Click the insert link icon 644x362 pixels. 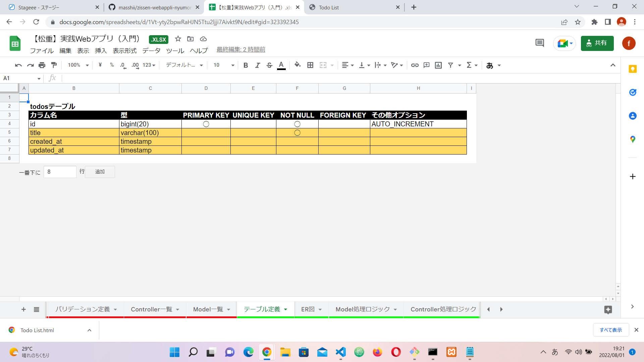(x=414, y=65)
